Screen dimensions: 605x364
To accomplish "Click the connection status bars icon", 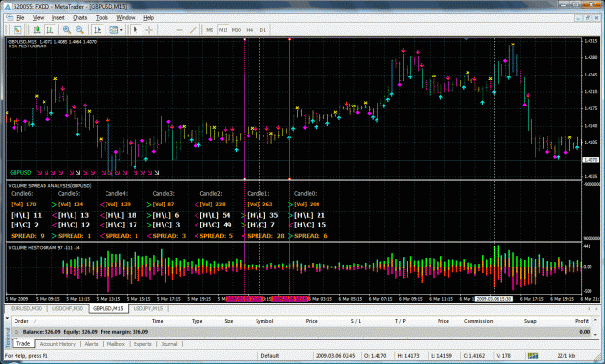I will point(533,356).
